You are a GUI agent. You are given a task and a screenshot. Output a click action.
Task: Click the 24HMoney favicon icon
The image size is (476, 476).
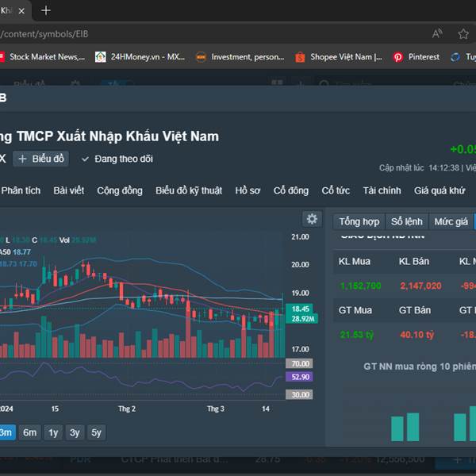click(x=101, y=57)
